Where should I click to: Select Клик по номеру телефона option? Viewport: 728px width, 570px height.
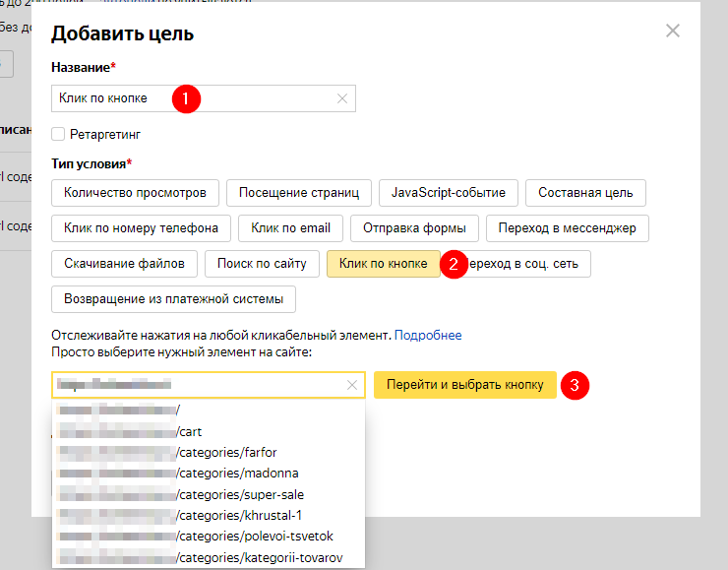(141, 228)
